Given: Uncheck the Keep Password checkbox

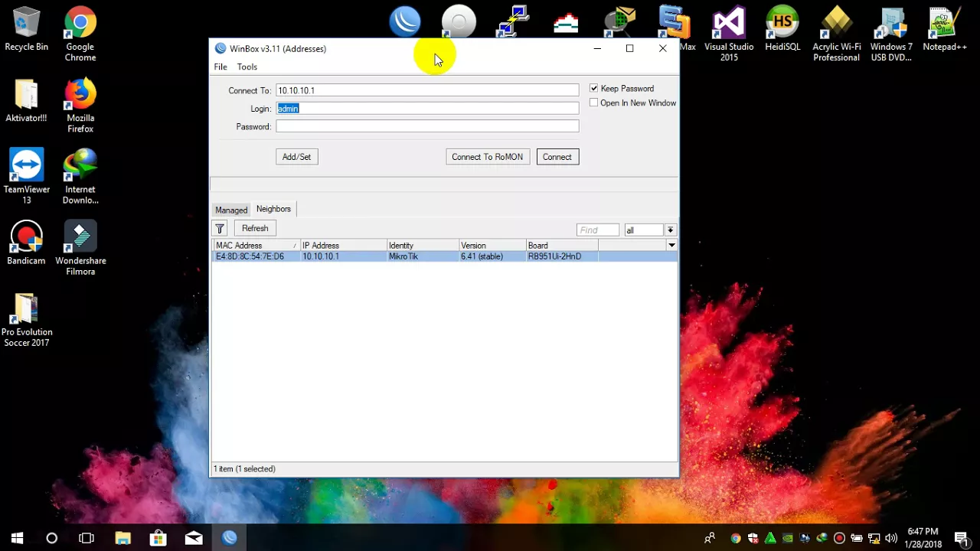Looking at the screenshot, I should pos(593,89).
